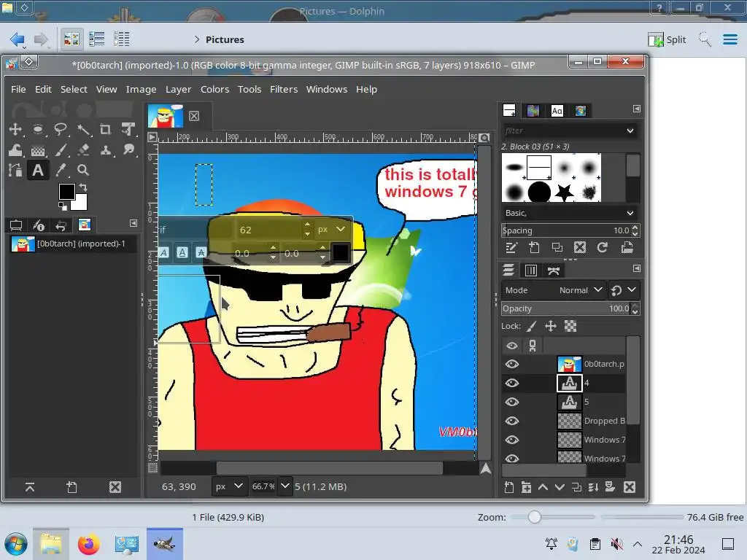Select the Bucket Fill tool
Screen dimensions: 747x560
click(38, 150)
